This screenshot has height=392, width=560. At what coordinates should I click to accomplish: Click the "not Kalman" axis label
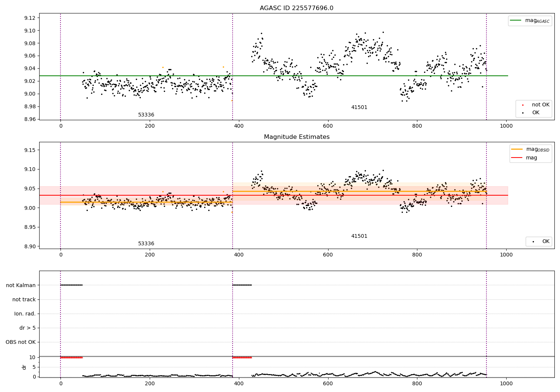tap(21, 286)
